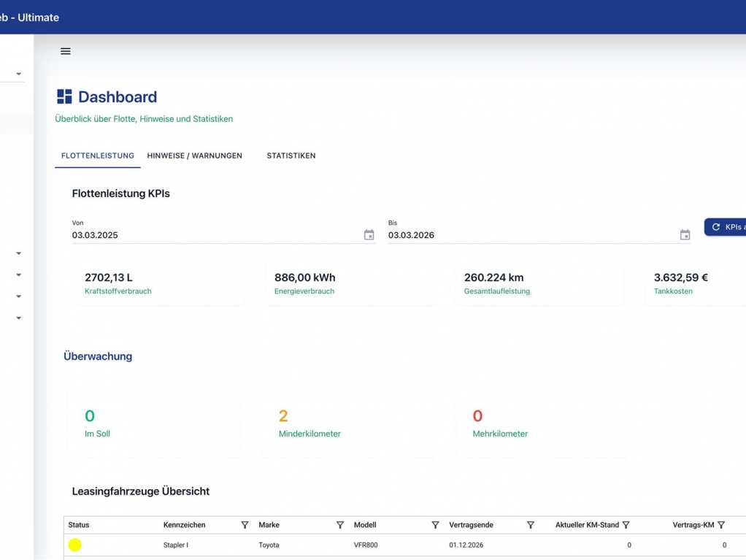Switch to the Statistiken tab
This screenshot has width=746, height=560.
pos(291,156)
